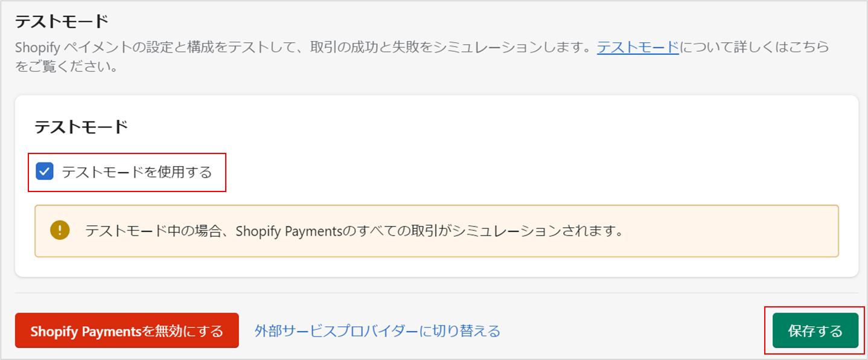Click blank white card area below the warning
The width and height of the screenshot is (868, 360).
point(437,267)
